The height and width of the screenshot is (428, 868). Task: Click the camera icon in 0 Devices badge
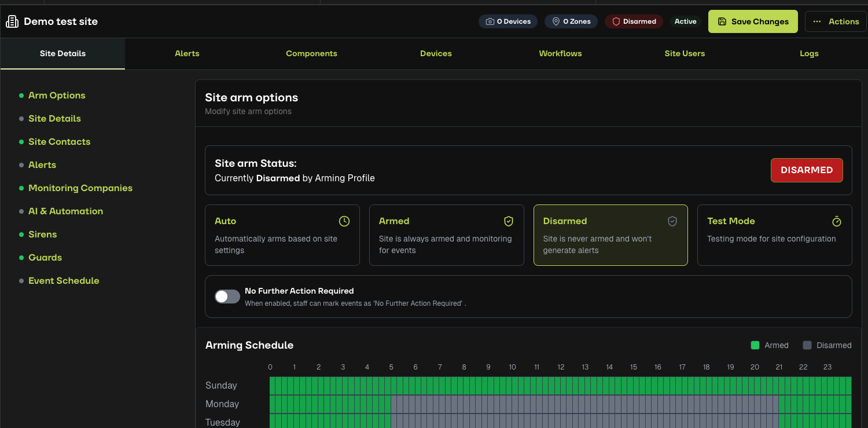tap(490, 21)
